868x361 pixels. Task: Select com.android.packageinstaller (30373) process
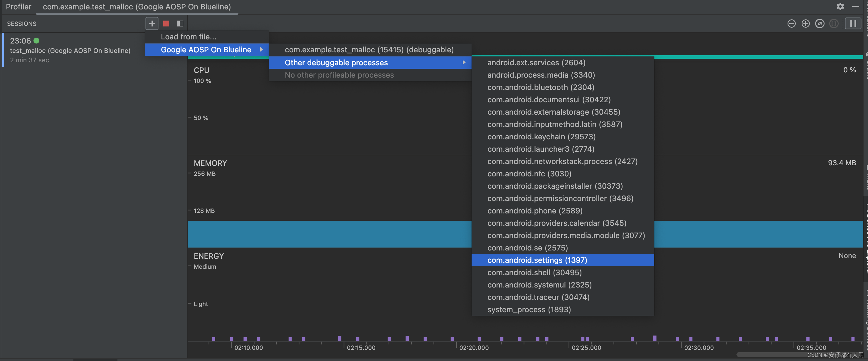[563, 186]
